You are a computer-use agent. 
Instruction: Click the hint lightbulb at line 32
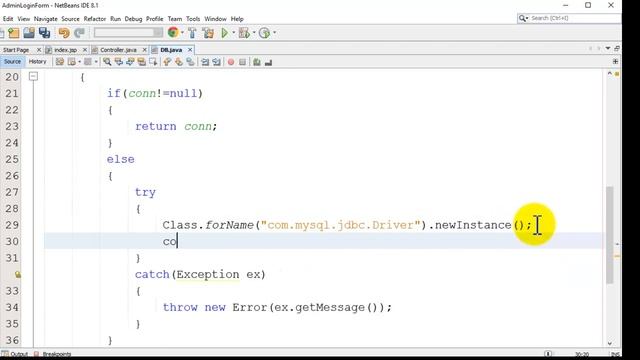click(x=18, y=274)
